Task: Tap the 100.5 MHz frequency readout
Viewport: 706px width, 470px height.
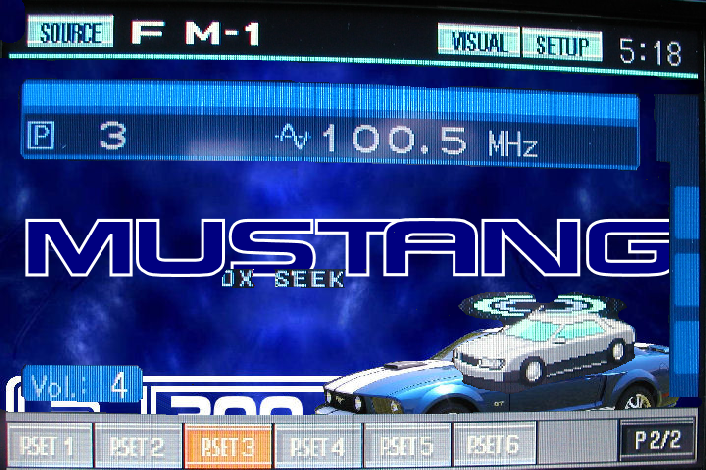Action: [x=428, y=142]
